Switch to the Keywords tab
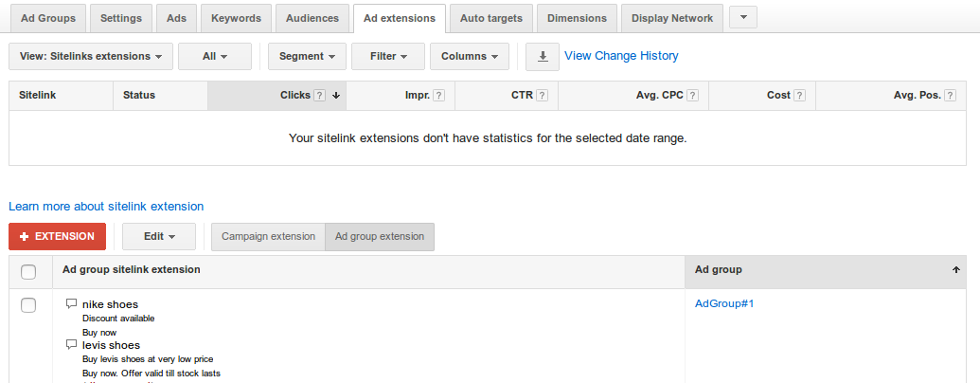 (x=237, y=18)
